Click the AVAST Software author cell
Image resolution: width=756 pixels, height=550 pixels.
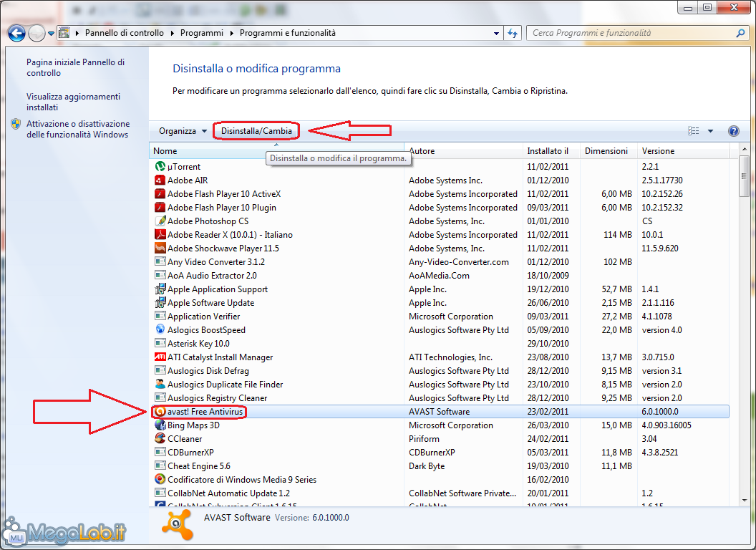tap(440, 412)
